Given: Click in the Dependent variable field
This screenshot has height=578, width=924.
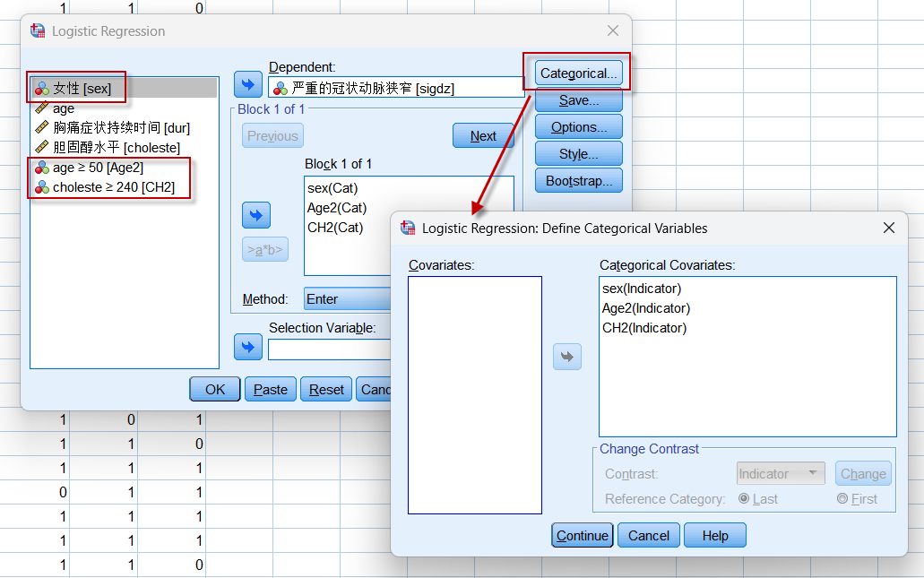Looking at the screenshot, I should 396,87.
